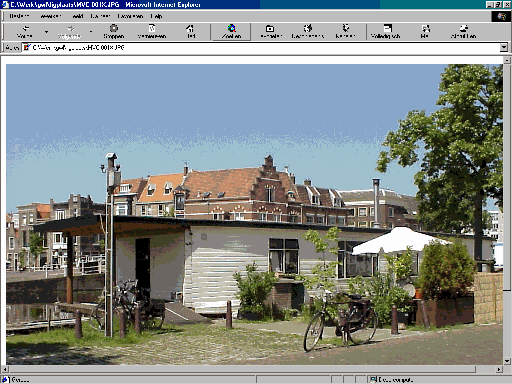
Task: Open the Favorieten folder toolbar button
Action: [271, 32]
